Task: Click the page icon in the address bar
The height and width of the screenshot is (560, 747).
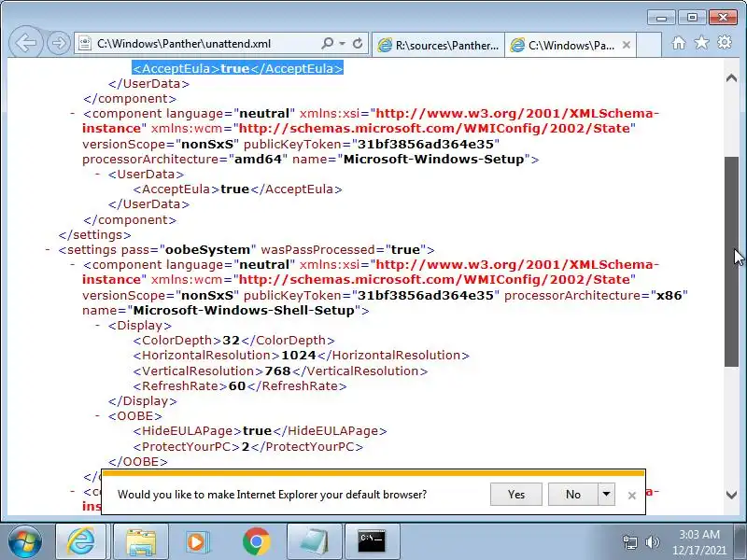Action: 85,44
